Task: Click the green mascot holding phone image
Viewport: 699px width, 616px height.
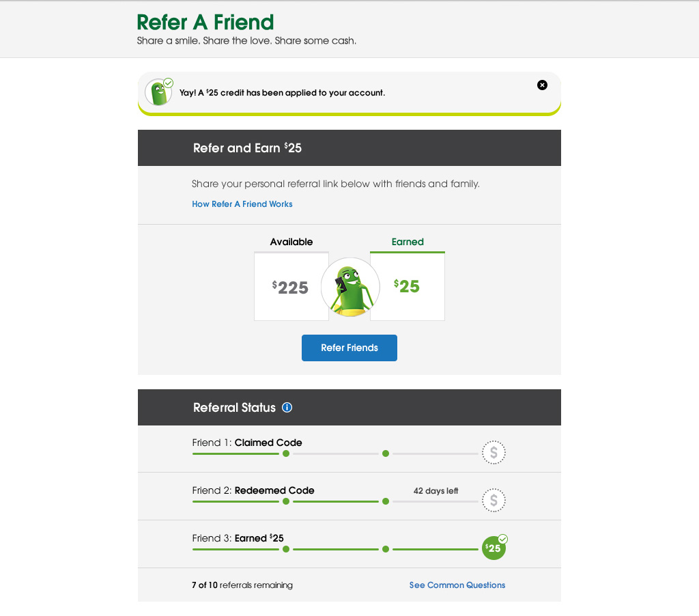Action: tap(350, 287)
